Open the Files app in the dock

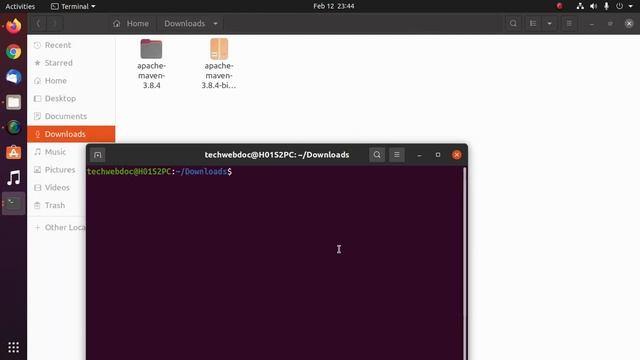[13, 102]
